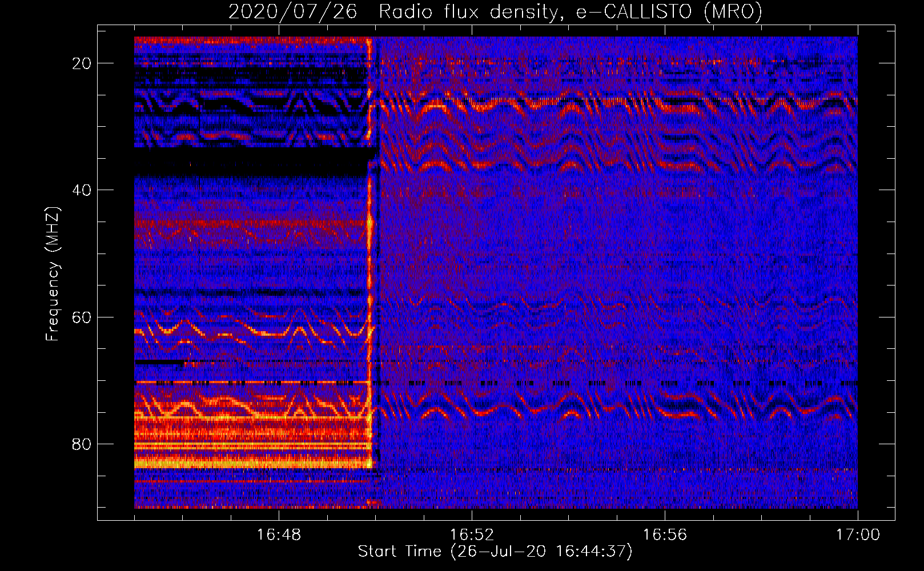Click the plot title "Radio flux density, e-CALLISTO (MRO)"
Image resolution: width=924 pixels, height=571 pixels.
click(x=571, y=11)
